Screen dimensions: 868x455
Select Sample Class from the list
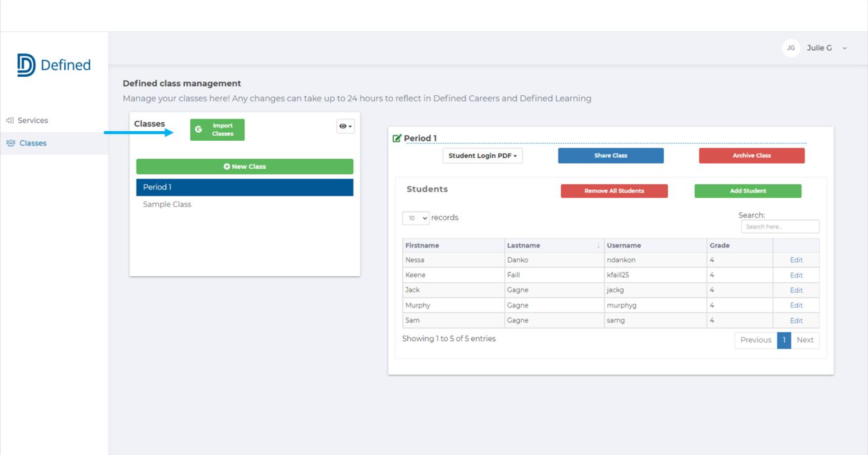[x=244, y=204]
